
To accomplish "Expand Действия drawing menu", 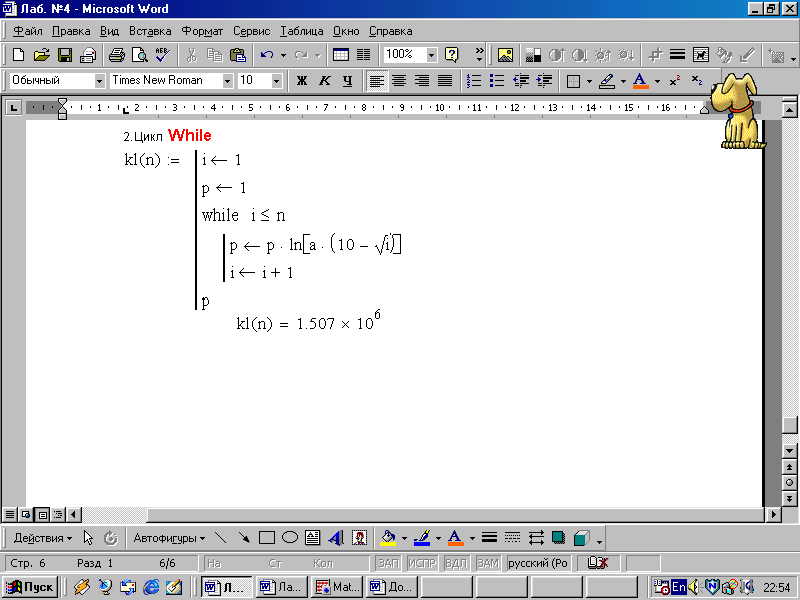I will pos(43,538).
